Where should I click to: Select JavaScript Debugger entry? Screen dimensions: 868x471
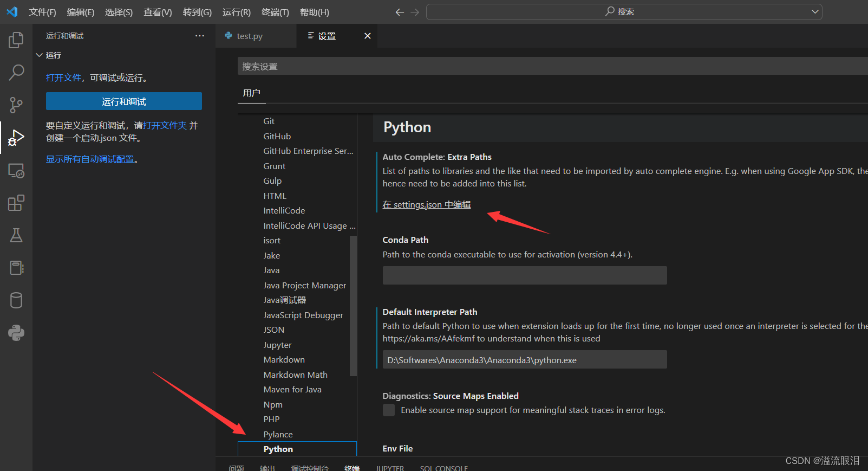(303, 315)
